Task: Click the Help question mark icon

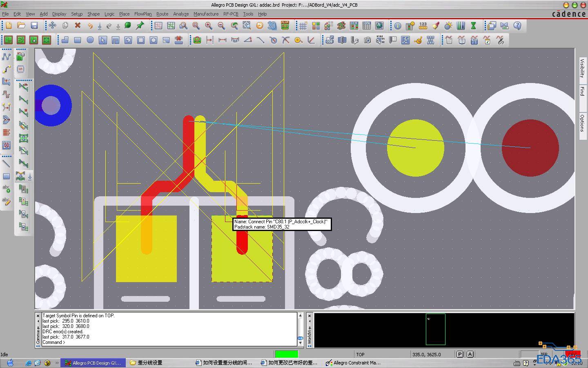Action: point(517,26)
